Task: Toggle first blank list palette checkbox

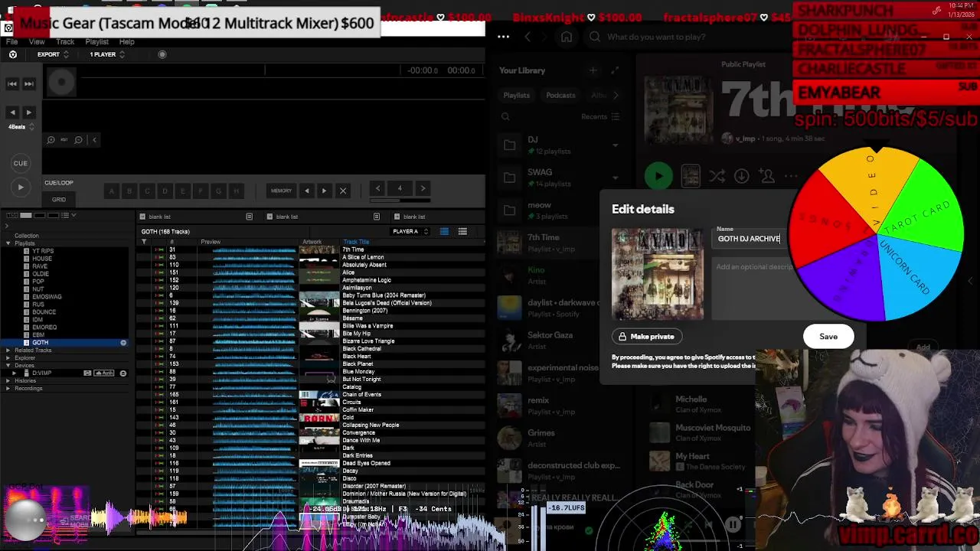Action: coord(142,217)
